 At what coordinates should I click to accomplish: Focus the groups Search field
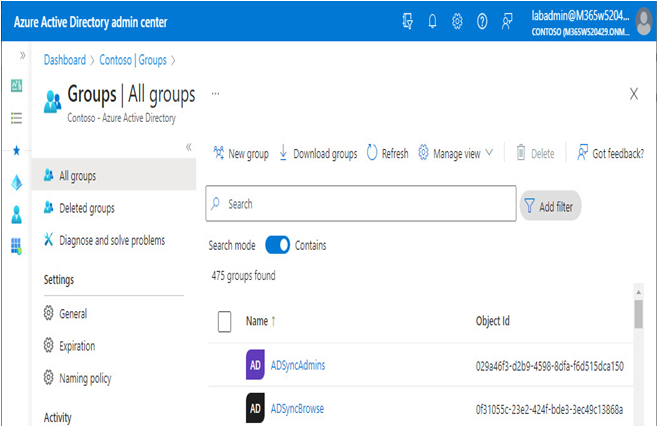(x=361, y=204)
